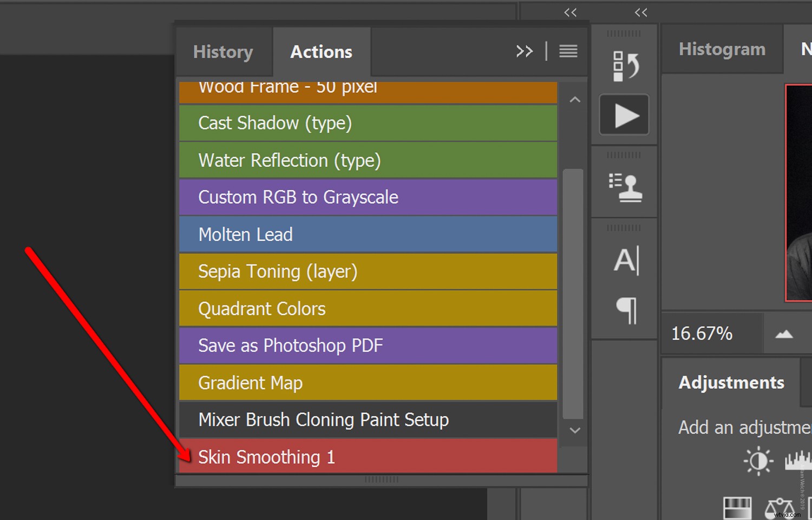812x520 pixels.
Task: Open the Character panel
Action: 626,260
